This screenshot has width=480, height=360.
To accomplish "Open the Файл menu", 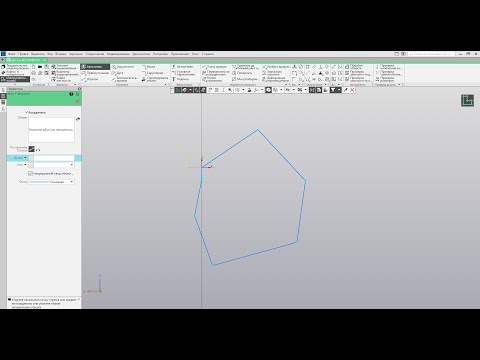I will click(12, 54).
